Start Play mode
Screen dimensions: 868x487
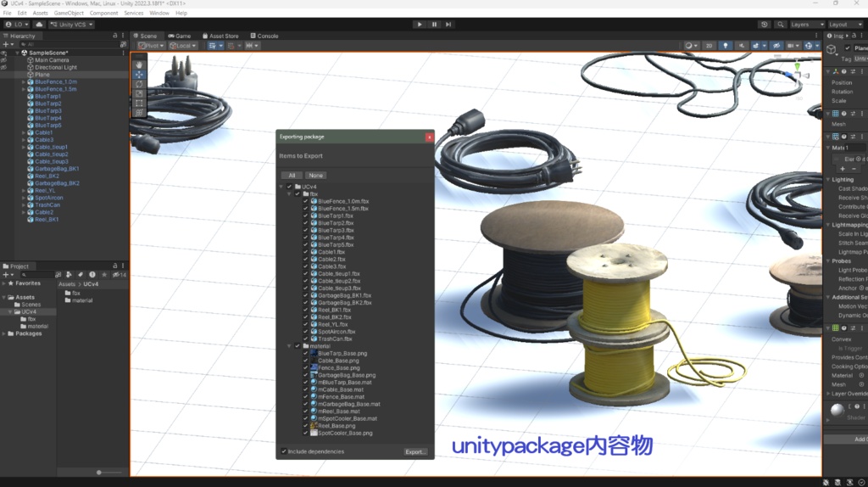tap(420, 25)
